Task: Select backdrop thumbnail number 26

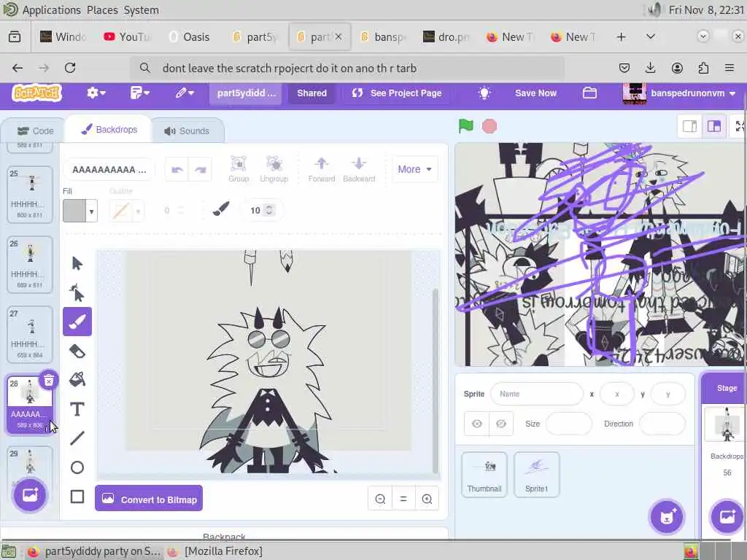Action: coord(30,265)
